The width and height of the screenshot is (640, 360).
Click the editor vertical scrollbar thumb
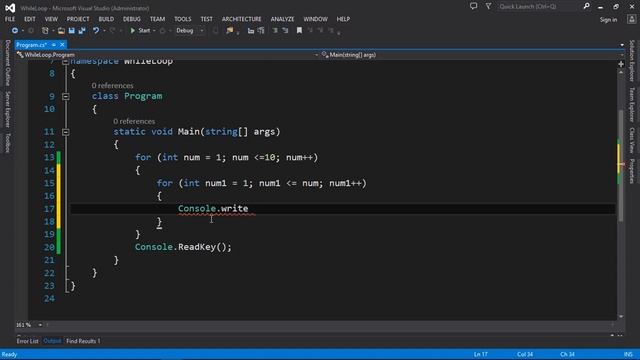pyautogui.click(x=621, y=165)
